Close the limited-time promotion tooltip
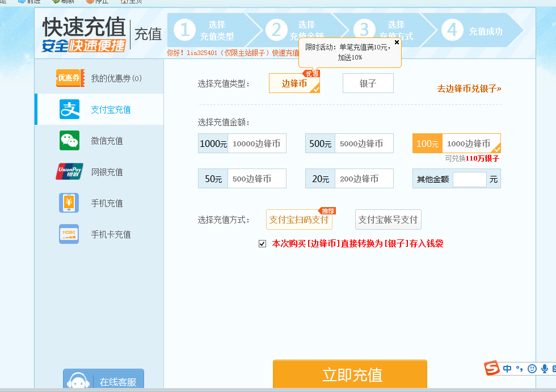 point(397,42)
